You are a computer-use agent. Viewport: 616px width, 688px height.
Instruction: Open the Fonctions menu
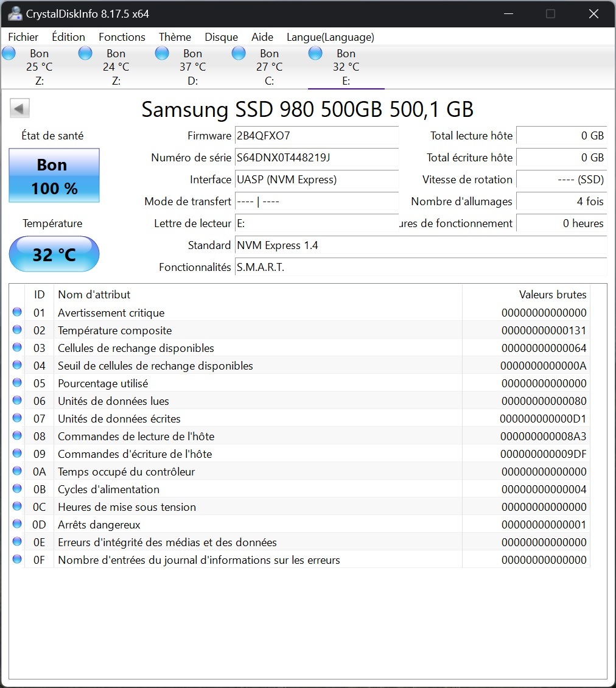pos(122,37)
